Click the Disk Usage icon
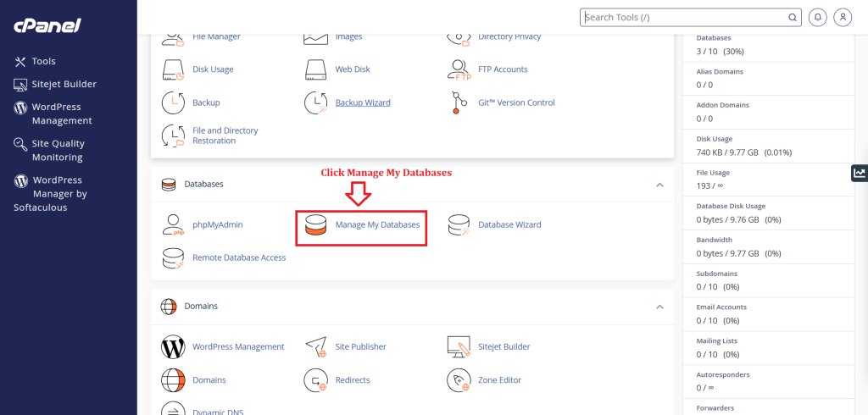This screenshot has width=868, height=415. [173, 69]
